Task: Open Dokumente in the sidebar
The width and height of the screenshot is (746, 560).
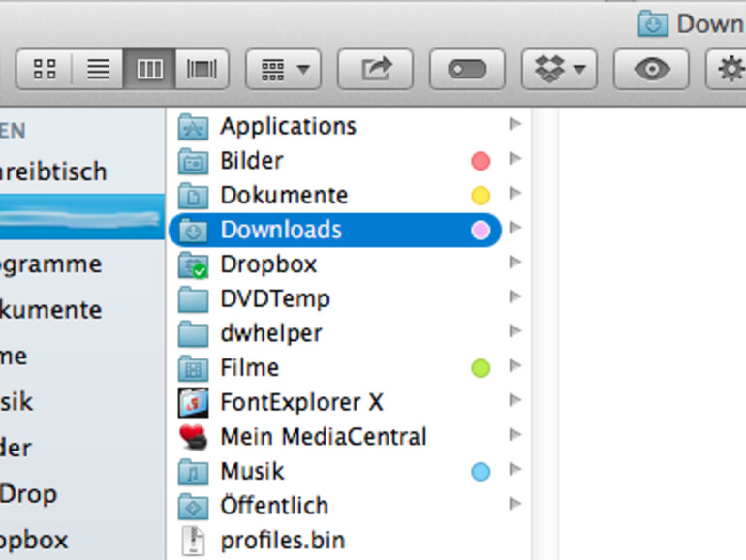Action: (51, 310)
